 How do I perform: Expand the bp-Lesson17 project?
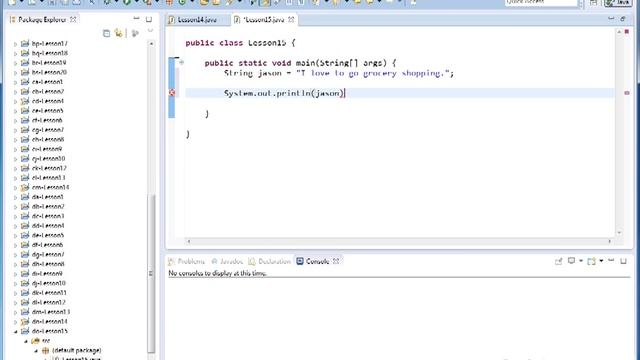[x=16, y=44]
